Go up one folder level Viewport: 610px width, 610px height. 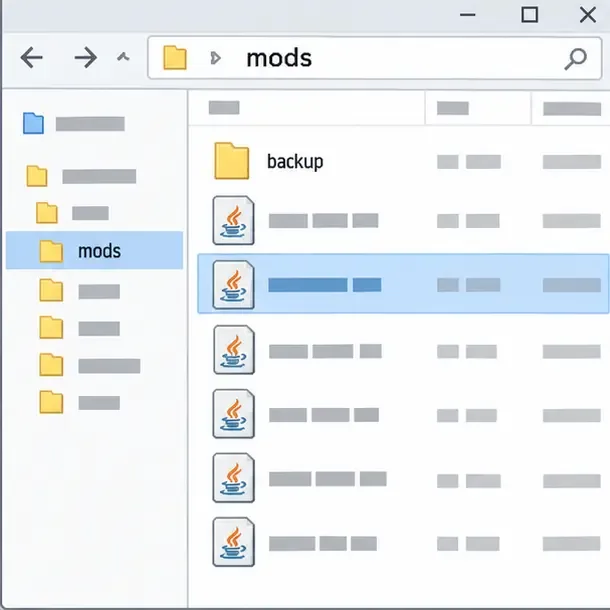[x=123, y=58]
